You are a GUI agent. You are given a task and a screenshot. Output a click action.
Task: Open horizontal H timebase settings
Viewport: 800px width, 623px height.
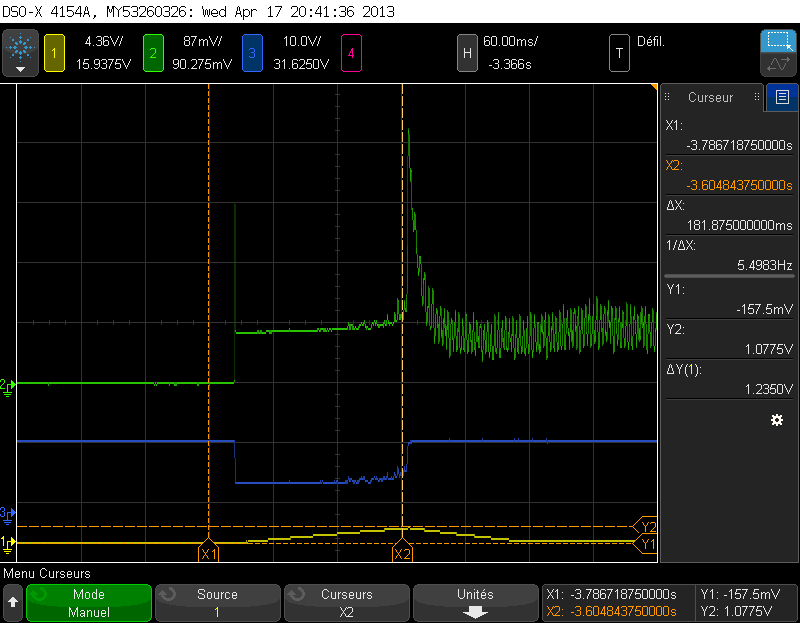(467, 53)
